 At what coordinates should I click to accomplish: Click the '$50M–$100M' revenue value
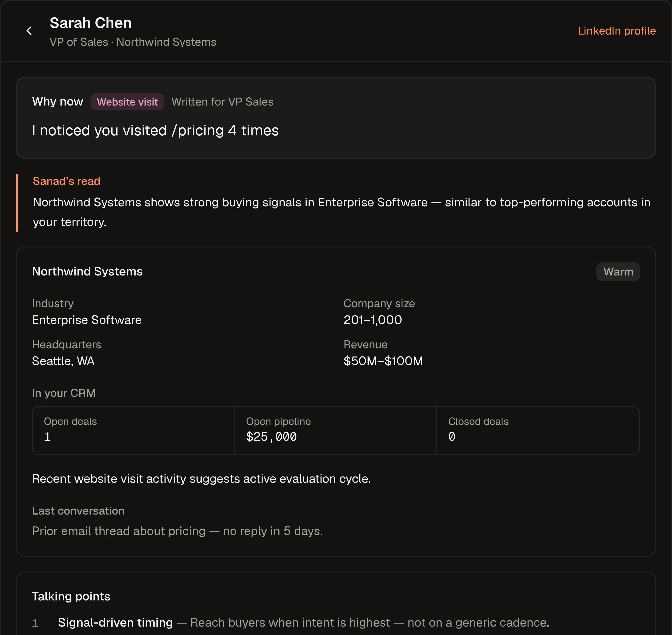tap(383, 361)
